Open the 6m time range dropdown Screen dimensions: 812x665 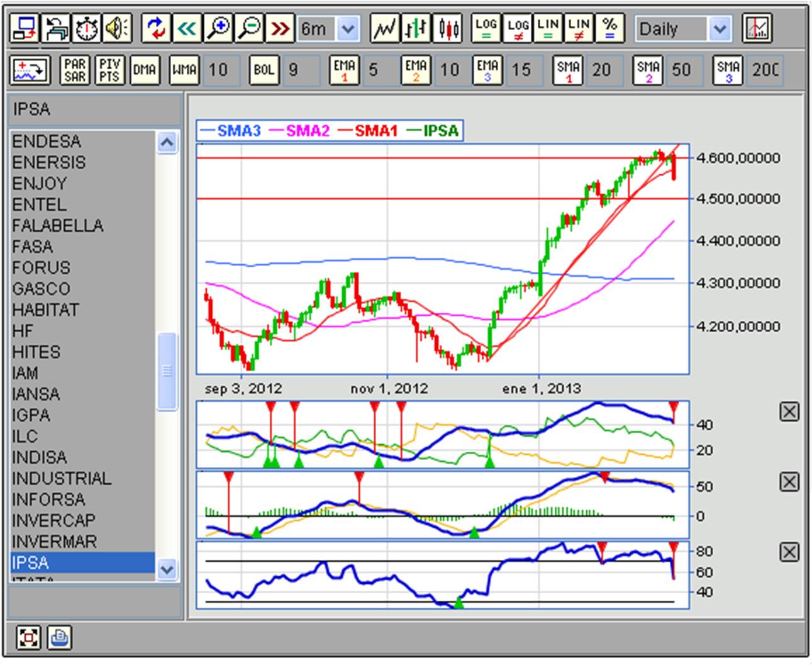(x=348, y=29)
